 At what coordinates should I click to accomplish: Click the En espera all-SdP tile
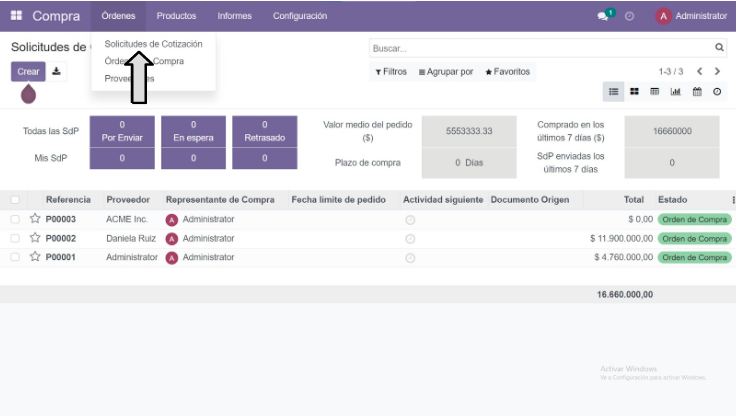(193, 131)
